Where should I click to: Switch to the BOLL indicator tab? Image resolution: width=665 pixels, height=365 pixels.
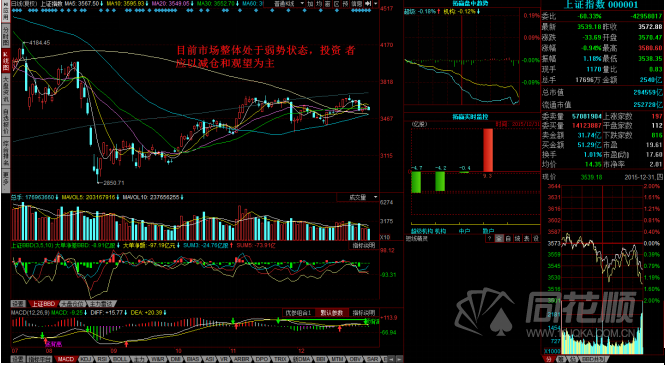click(120, 359)
